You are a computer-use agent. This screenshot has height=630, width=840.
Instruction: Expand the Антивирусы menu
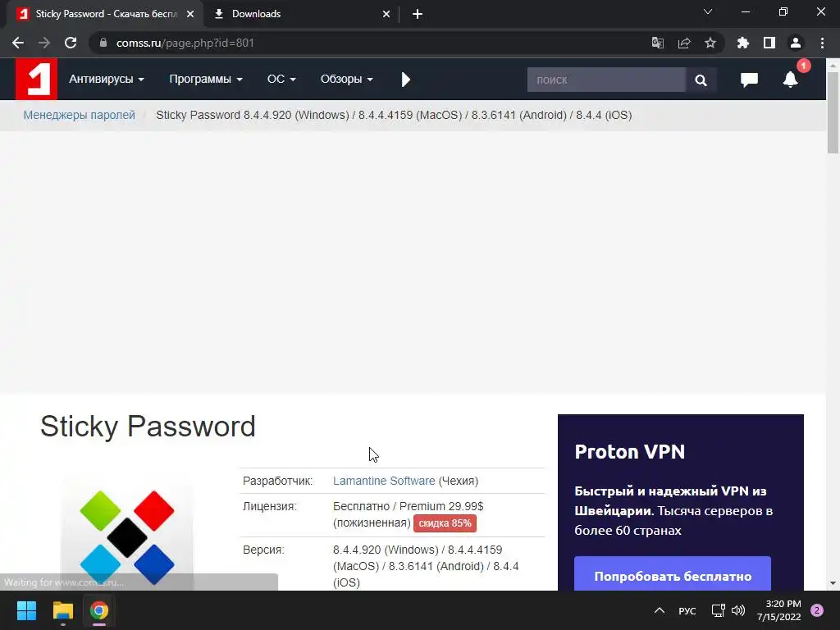pos(107,80)
